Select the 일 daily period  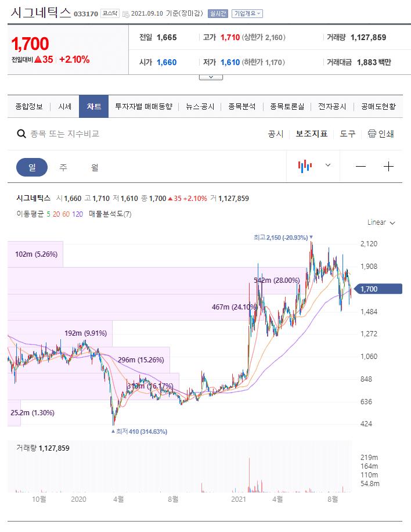[x=32, y=167]
